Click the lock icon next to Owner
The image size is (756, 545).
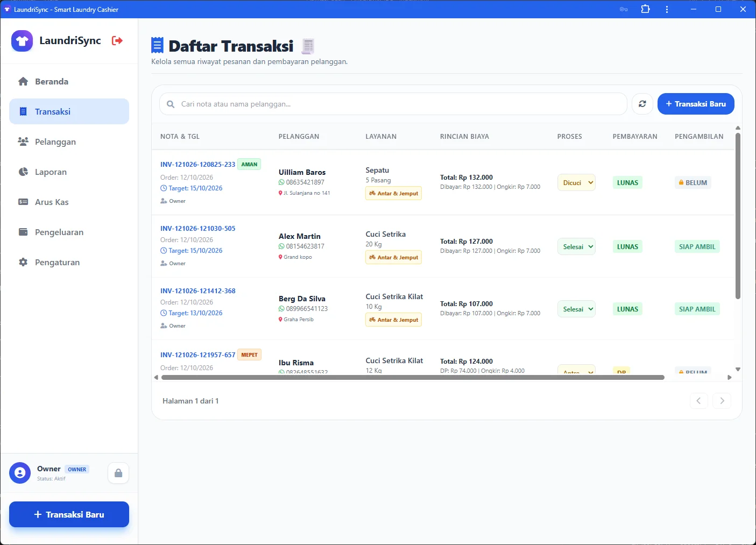pyautogui.click(x=118, y=473)
